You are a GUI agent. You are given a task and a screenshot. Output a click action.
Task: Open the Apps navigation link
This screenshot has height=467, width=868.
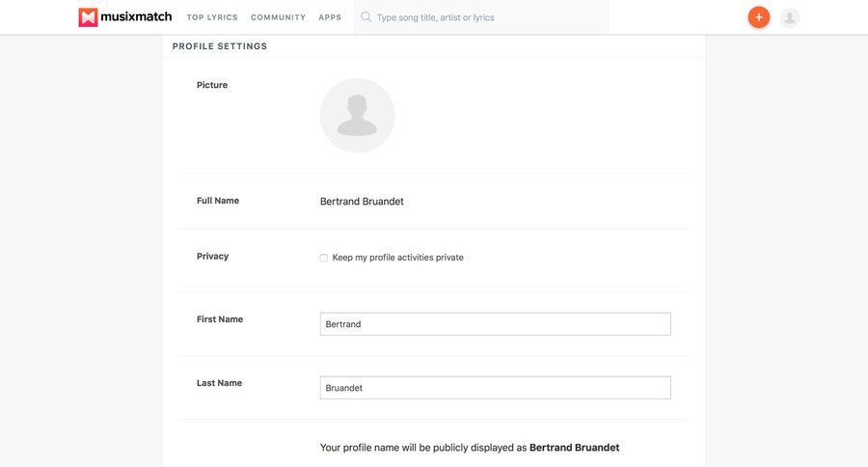pyautogui.click(x=330, y=17)
